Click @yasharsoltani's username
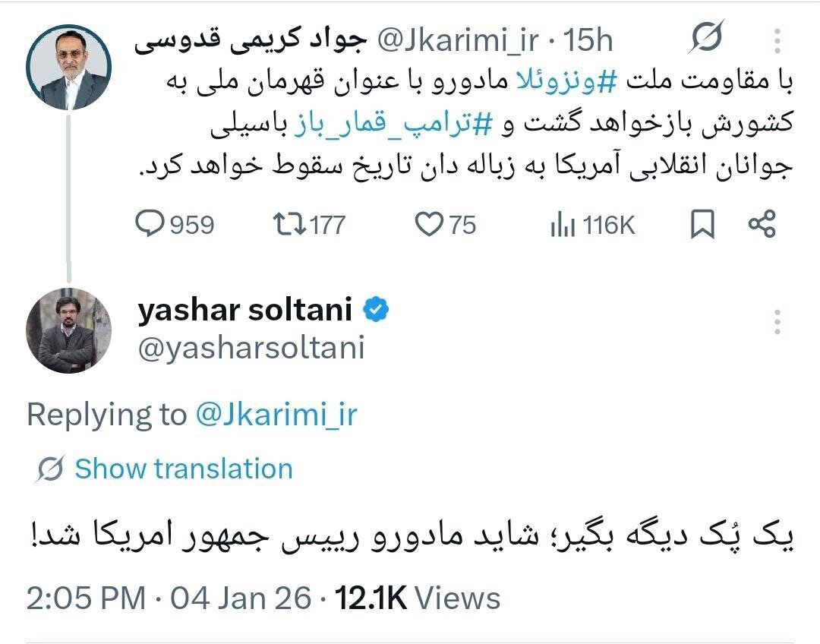The height and width of the screenshot is (644, 820). (x=251, y=348)
